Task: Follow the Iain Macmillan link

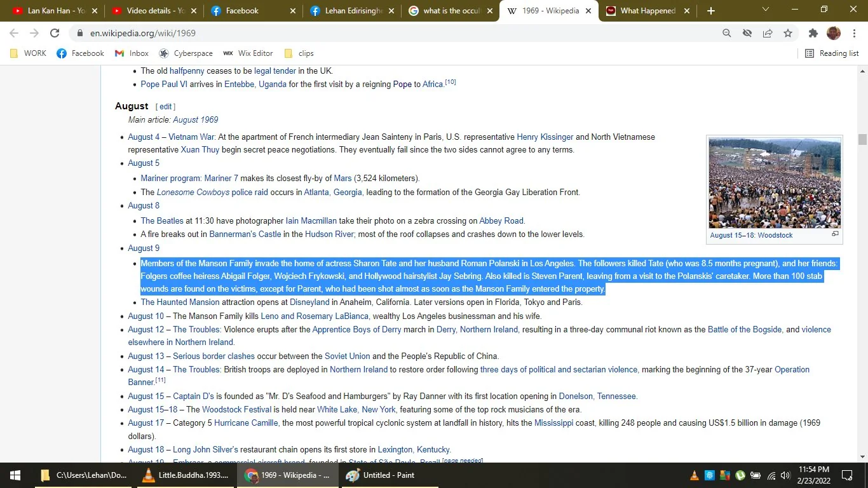Action: (x=311, y=220)
